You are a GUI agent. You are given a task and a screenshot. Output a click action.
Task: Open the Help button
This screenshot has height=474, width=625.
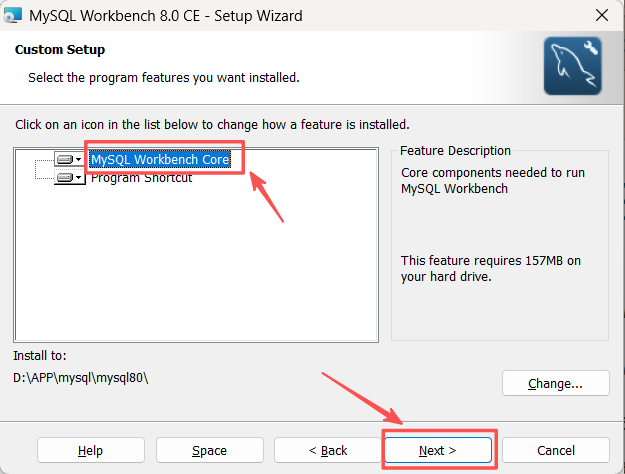[91, 450]
